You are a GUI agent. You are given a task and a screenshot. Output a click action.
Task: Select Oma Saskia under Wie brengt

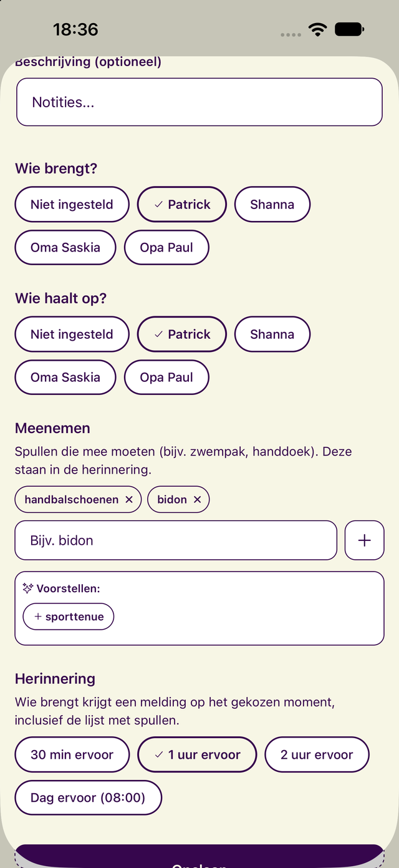pos(65,247)
